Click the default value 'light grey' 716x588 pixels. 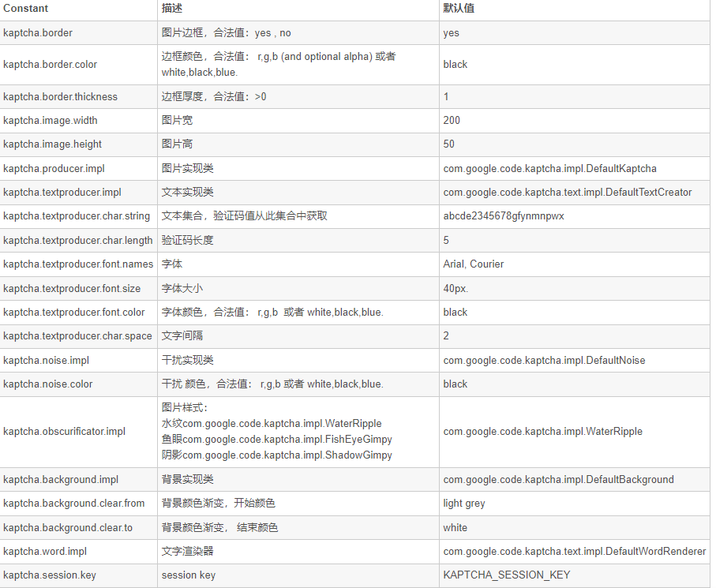pyautogui.click(x=464, y=503)
